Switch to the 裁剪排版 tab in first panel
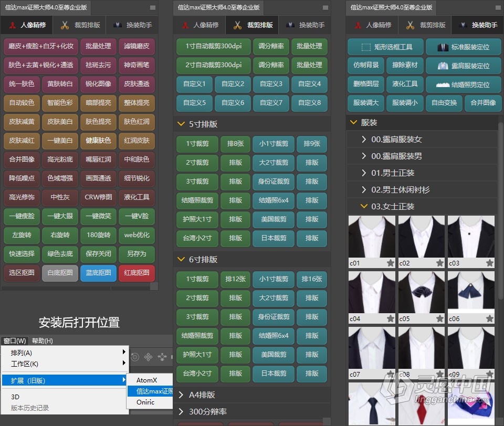504x426 pixels. 80,25
